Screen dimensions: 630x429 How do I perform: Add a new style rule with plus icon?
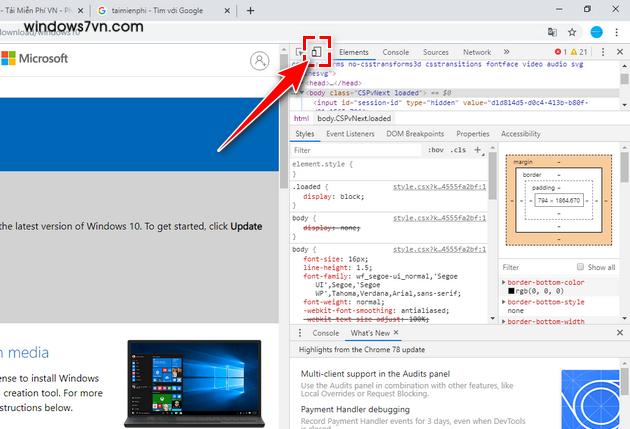tap(478, 150)
